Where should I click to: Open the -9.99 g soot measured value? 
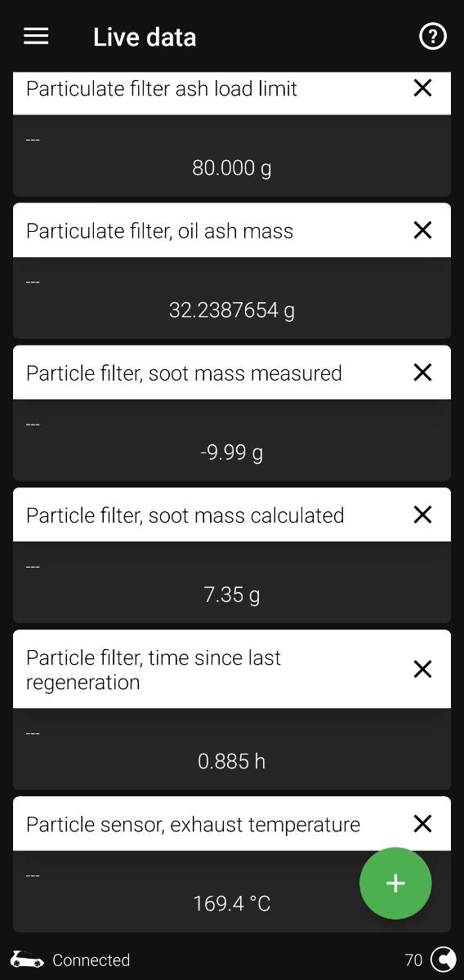point(232,452)
